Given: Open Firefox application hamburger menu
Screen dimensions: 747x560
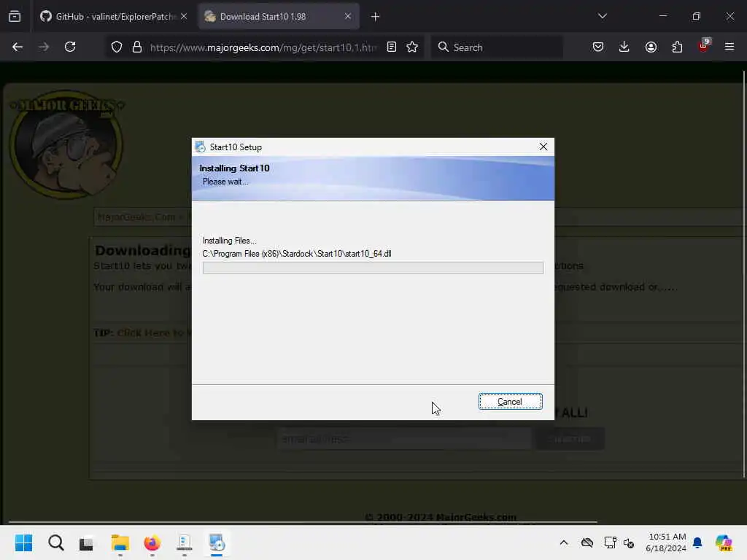Looking at the screenshot, I should point(729,47).
